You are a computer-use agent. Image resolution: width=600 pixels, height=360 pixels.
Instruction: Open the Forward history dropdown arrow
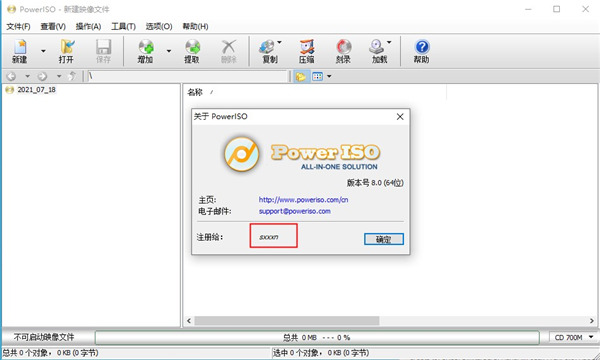coord(59,77)
